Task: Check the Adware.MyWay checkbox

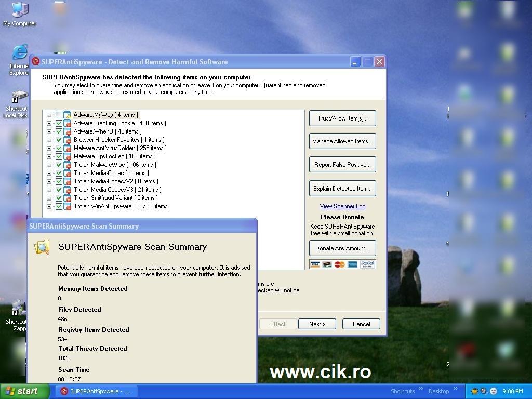Action: (59, 115)
